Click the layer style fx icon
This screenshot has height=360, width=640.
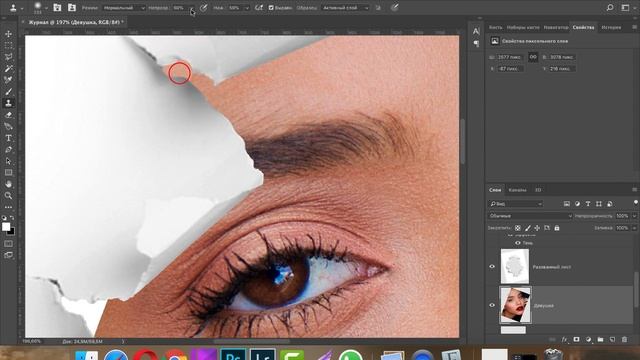point(564,339)
